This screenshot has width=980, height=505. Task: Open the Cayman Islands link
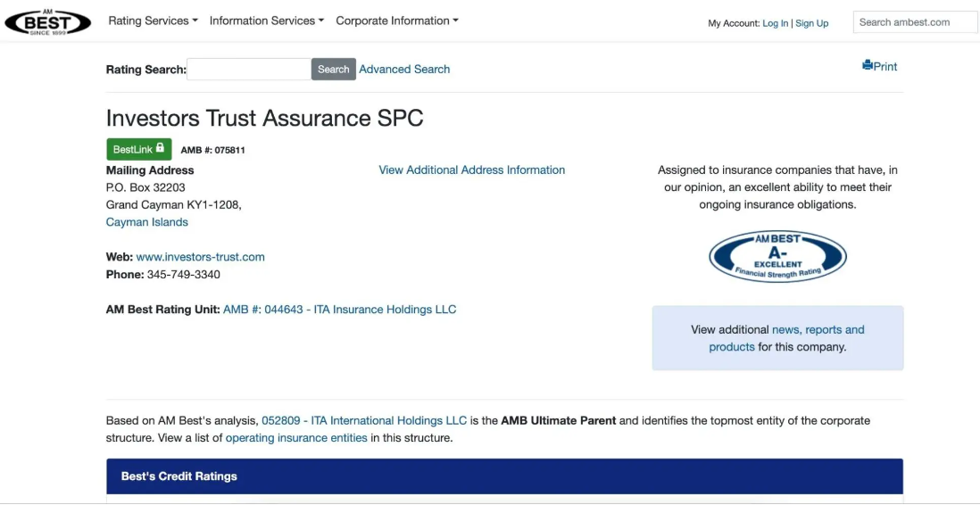pos(146,222)
